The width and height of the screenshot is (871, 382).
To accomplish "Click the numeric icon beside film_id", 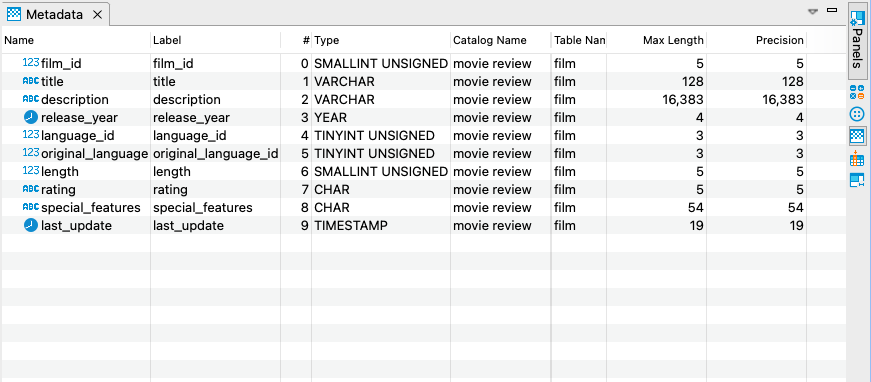I will [x=31, y=63].
